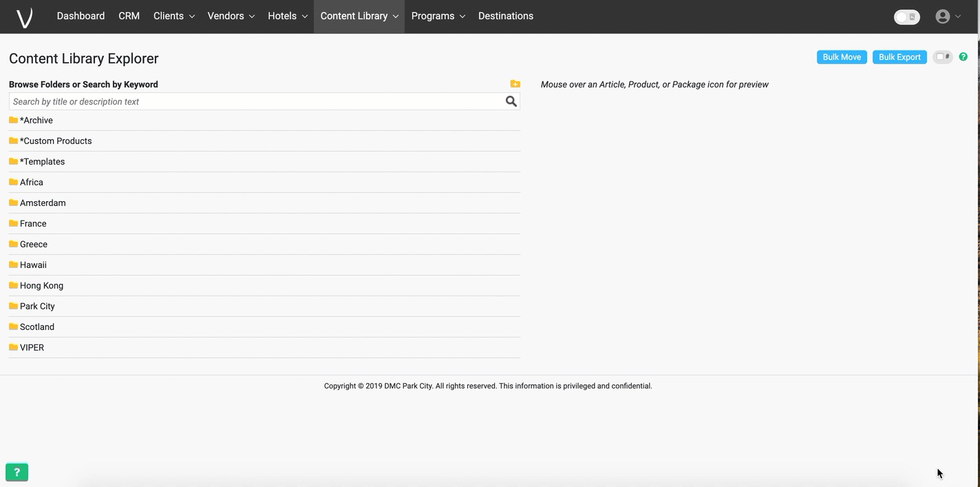Open the Park City folder
Screen dimensions: 980x487
(37, 307)
